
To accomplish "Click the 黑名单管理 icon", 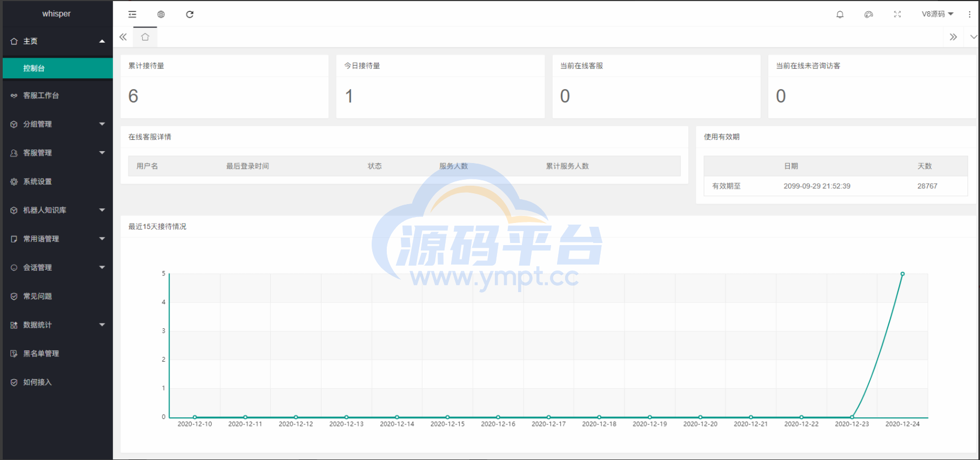I will coord(14,354).
